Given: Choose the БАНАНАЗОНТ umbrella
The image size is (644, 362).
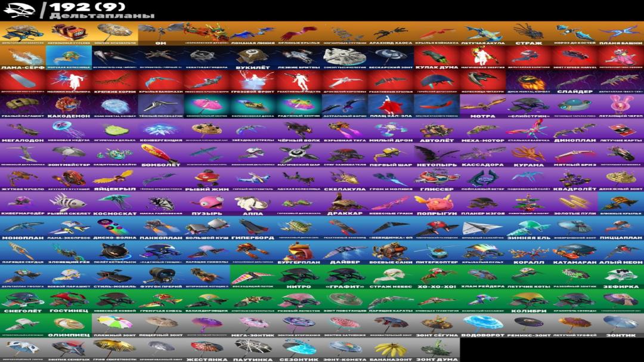Looking at the screenshot, I should coord(391,349).
